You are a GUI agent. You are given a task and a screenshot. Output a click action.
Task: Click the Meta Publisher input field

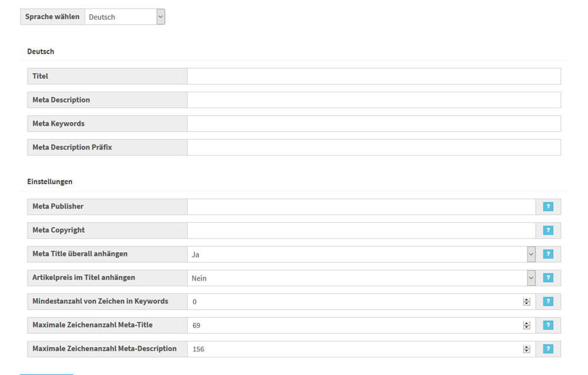pos(361,207)
